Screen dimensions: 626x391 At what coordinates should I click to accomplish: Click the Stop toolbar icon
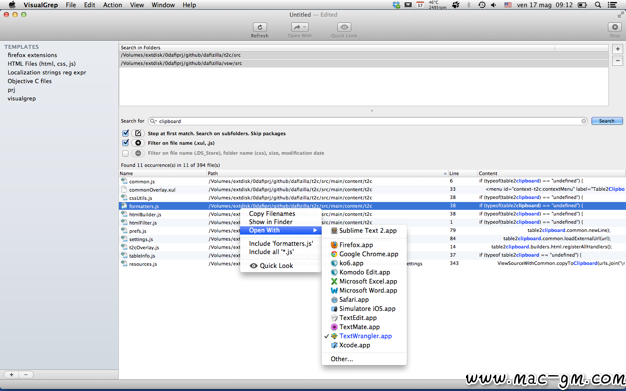[x=614, y=27]
